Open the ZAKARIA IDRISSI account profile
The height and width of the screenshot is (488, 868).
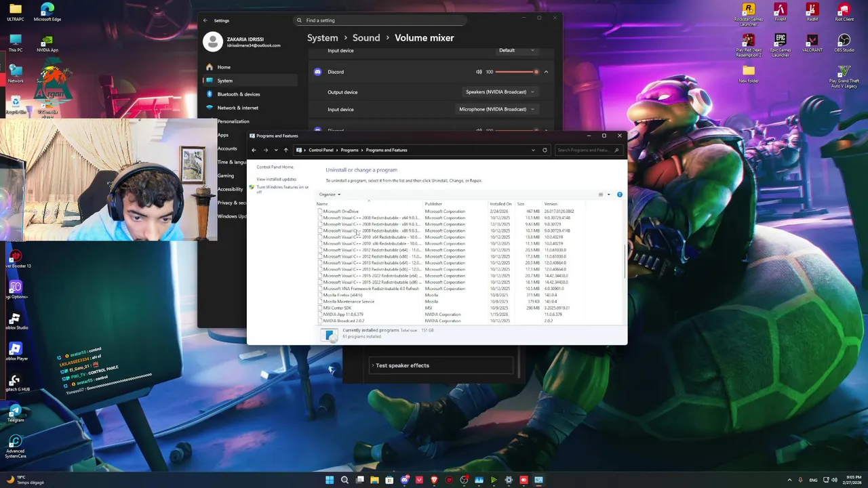[242, 42]
